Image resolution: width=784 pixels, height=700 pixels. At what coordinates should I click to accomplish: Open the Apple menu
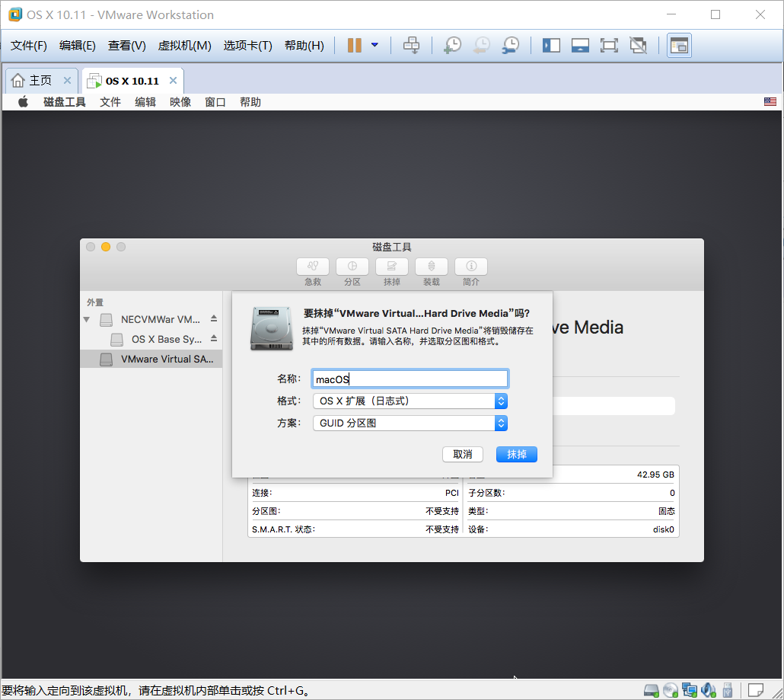click(x=23, y=102)
